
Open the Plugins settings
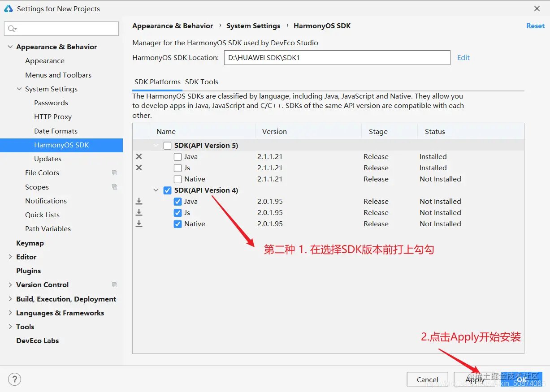tap(28, 271)
